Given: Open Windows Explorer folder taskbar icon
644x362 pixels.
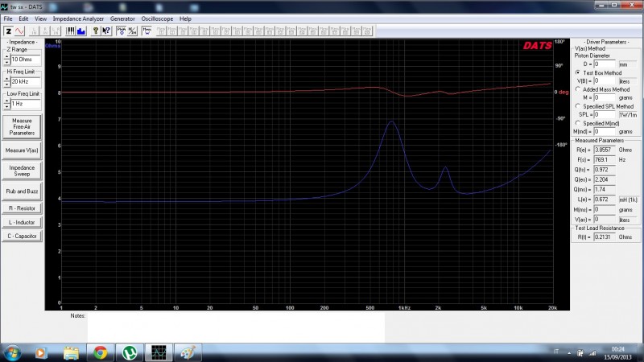Looking at the screenshot, I should click(71, 352).
